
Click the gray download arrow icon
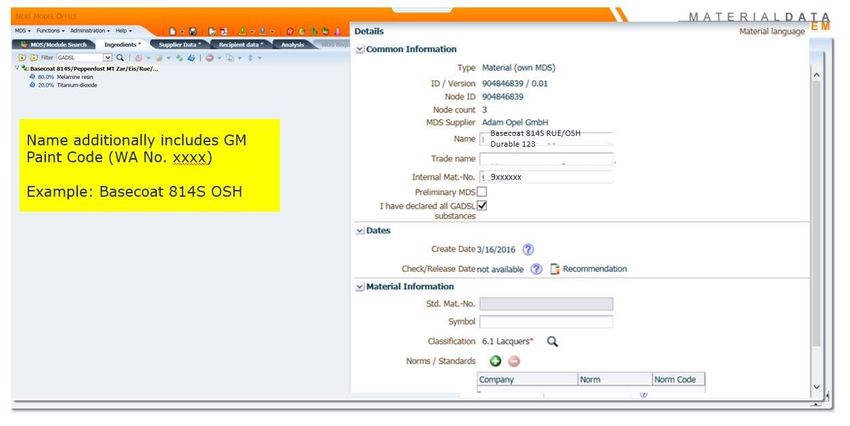[x=262, y=31]
